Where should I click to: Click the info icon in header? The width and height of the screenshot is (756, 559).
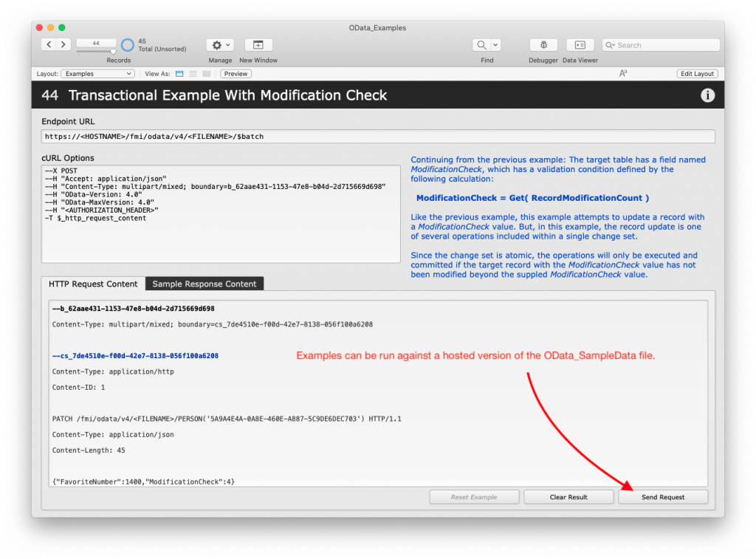point(707,95)
